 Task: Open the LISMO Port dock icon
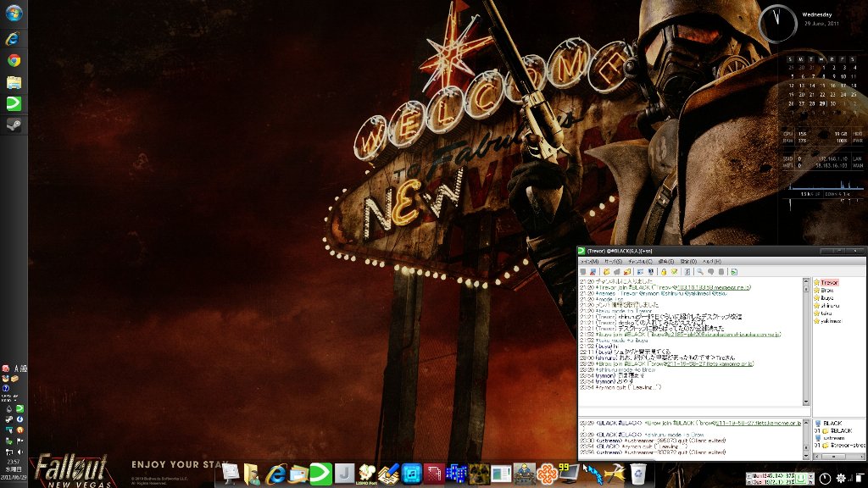pyautogui.click(x=366, y=474)
